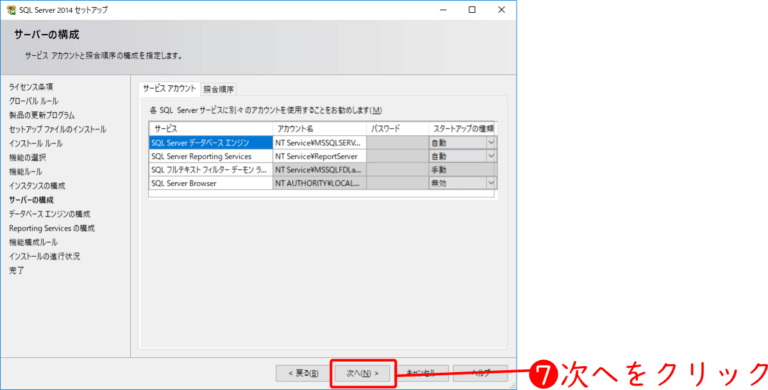Maximize the SQL Server 2014 setup window
Image resolution: width=768 pixels, height=390 pixels.
coord(472,10)
